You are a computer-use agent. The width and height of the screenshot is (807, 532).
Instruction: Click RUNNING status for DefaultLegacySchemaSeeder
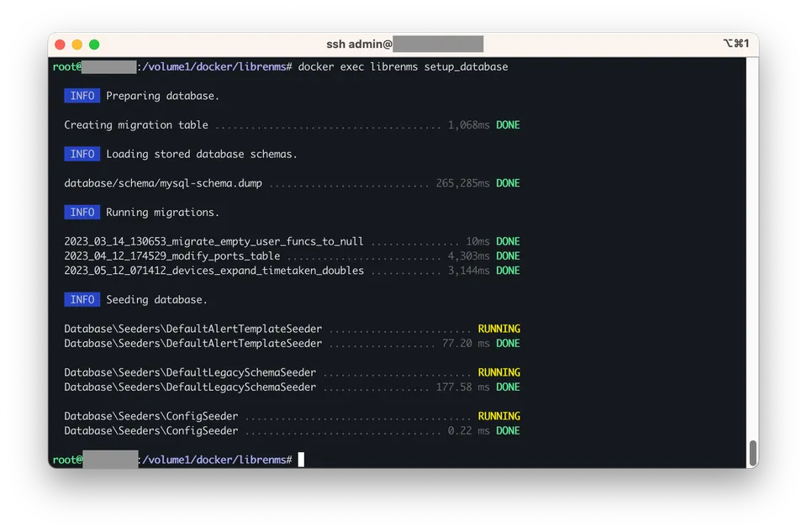(x=498, y=372)
